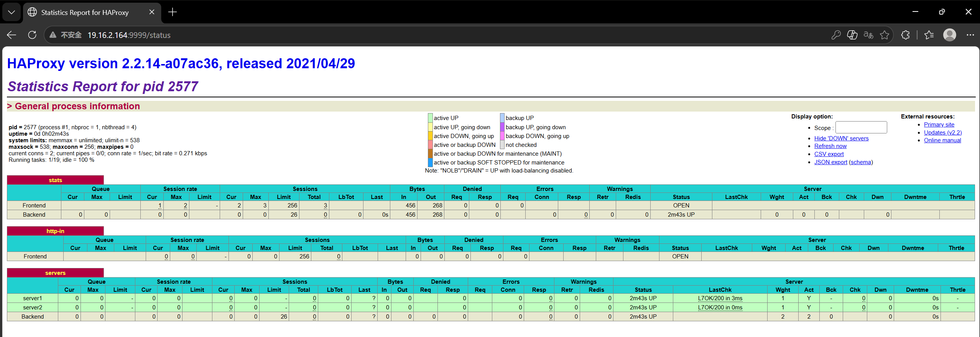This screenshot has height=337, width=980.
Task: Close the Statistics Report for HAProxy tab
Action: click(x=152, y=12)
